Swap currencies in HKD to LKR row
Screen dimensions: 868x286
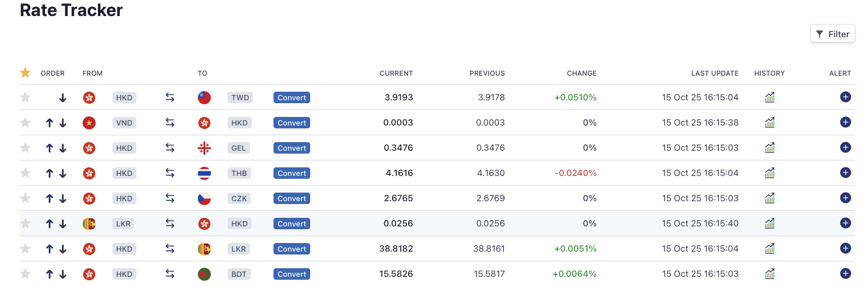tap(170, 249)
